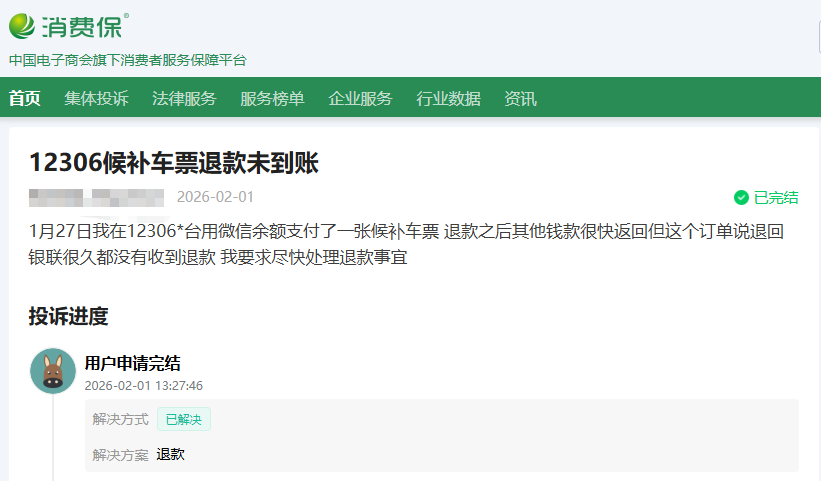
Task: Click the 已解决 status tag
Action: click(183, 419)
